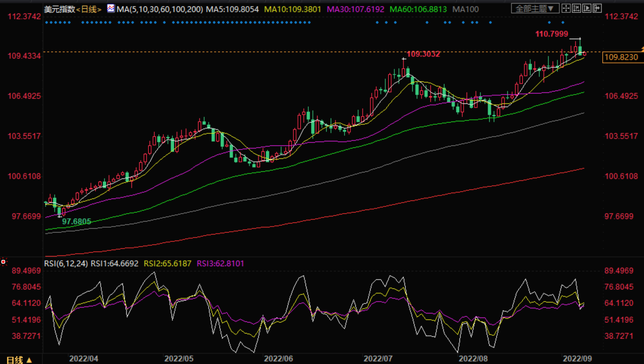The image size is (644, 364).
Task: Expand the 日线 period selector at bottom left
Action: coord(19,360)
